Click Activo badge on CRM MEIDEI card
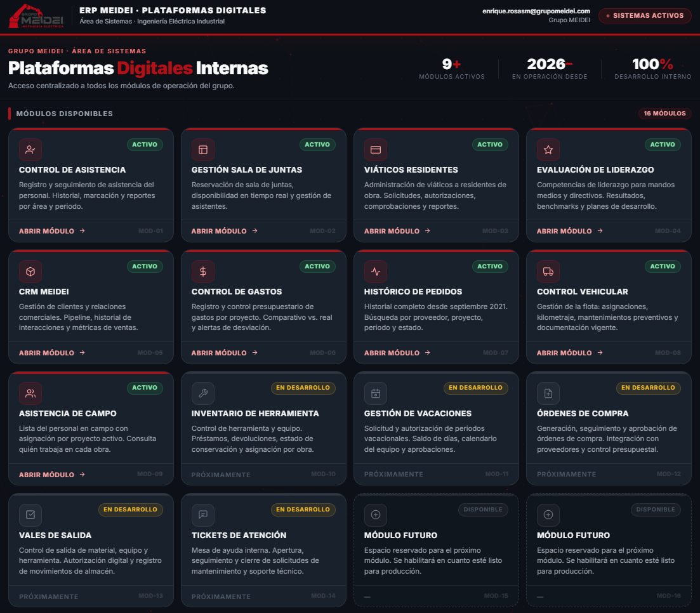Viewport: 700px width, 613px height. pos(145,266)
